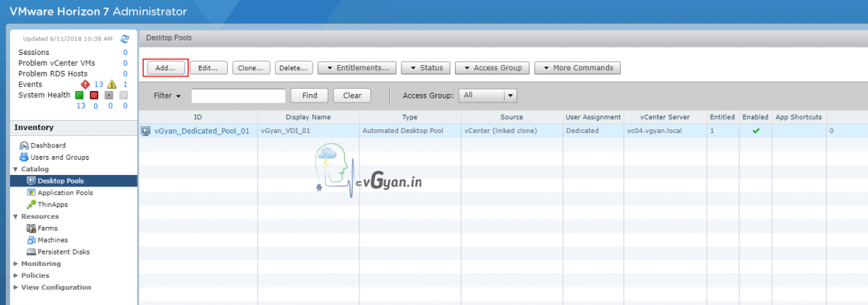Sort by the User Assignment column header
Screen dimensions: 868x305
pos(595,117)
